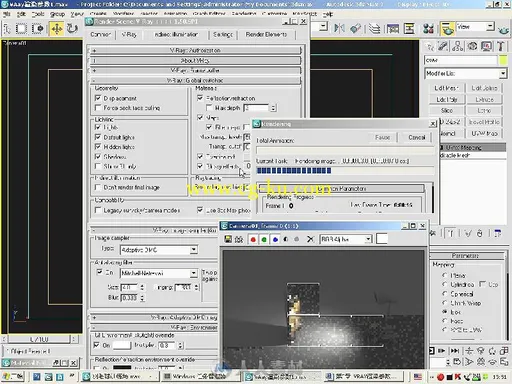This screenshot has width=512, height=384.
Task: Expand the V-Ray Frame buffer rollout
Action: click(x=195, y=70)
